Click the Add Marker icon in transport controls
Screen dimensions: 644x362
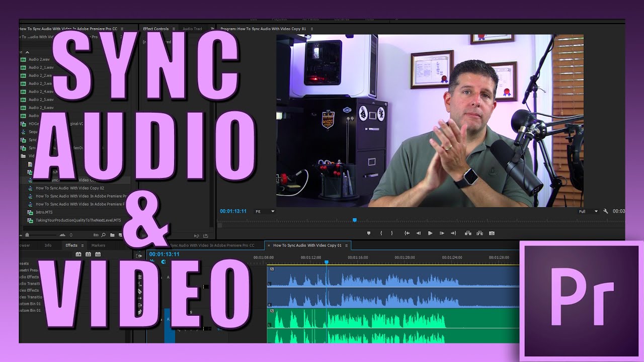pyautogui.click(x=369, y=233)
